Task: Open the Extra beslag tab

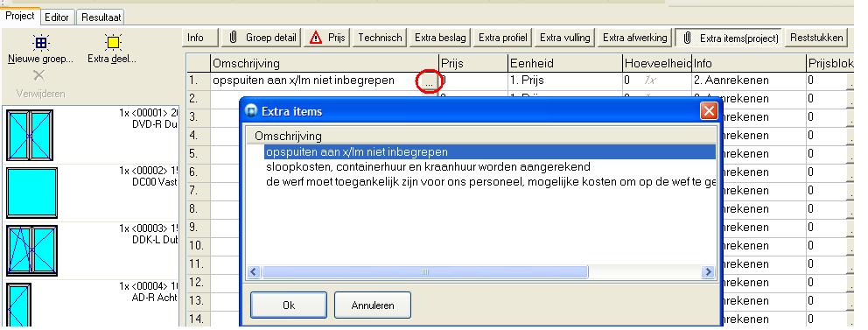Action: [440, 38]
